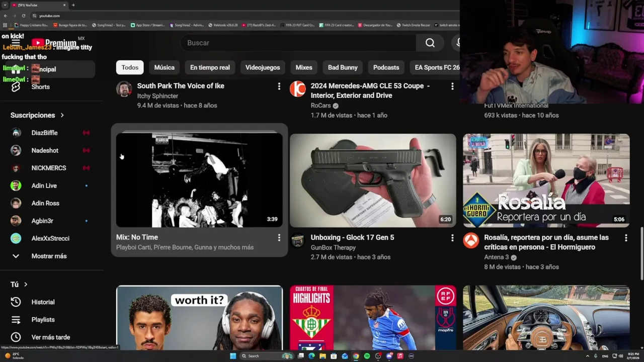Open Twitch Emote Resizer bookmark
The image size is (644, 362).
click(413, 25)
